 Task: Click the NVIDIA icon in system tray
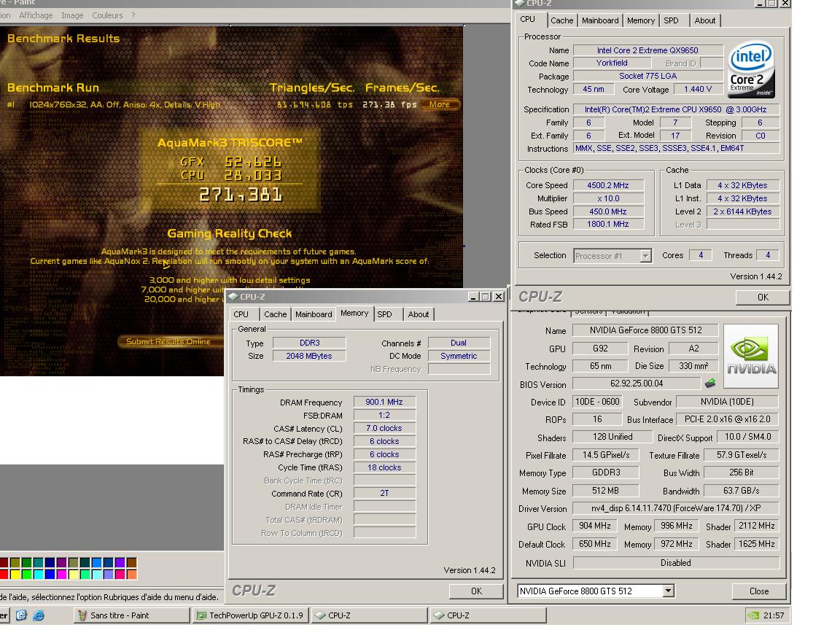pyautogui.click(x=754, y=615)
